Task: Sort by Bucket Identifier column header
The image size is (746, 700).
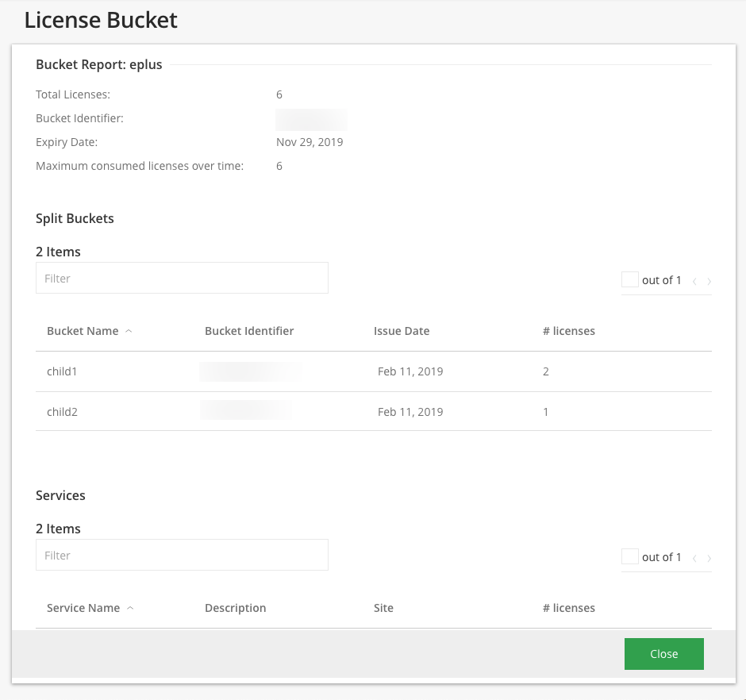Action: (249, 330)
